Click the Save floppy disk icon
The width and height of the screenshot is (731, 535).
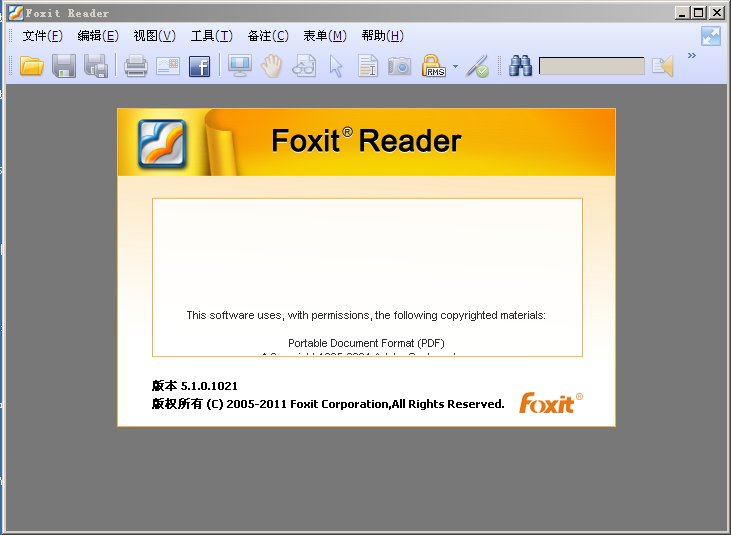click(x=64, y=66)
